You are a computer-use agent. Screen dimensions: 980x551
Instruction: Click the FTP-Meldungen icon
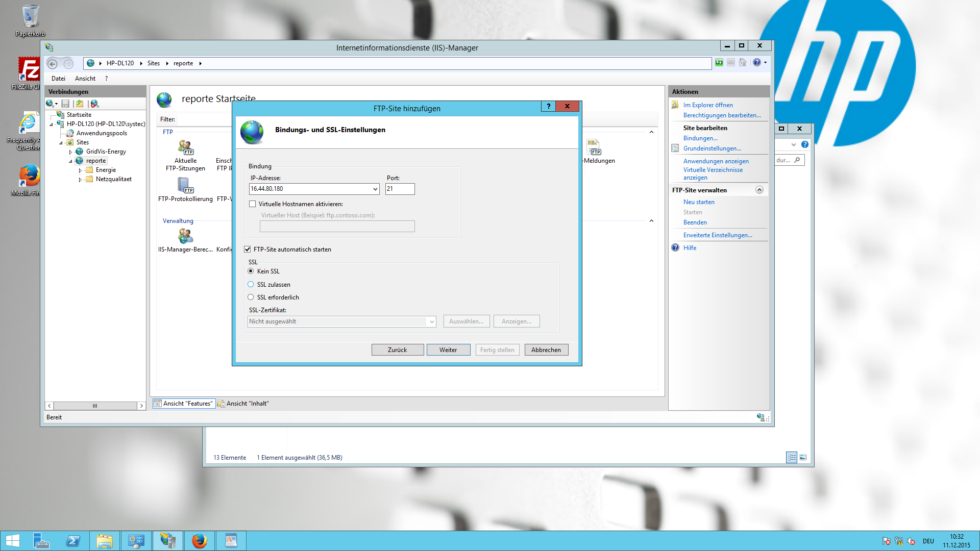(x=594, y=147)
